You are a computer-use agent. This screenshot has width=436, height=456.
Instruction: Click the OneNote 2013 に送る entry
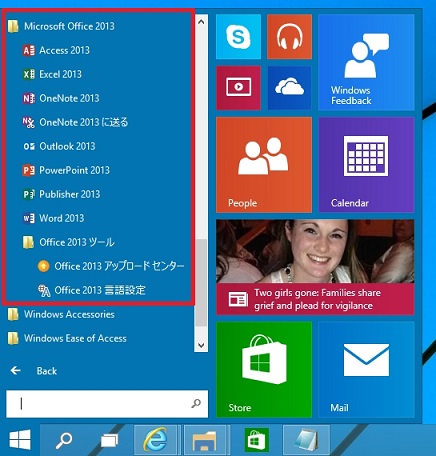pos(75,122)
